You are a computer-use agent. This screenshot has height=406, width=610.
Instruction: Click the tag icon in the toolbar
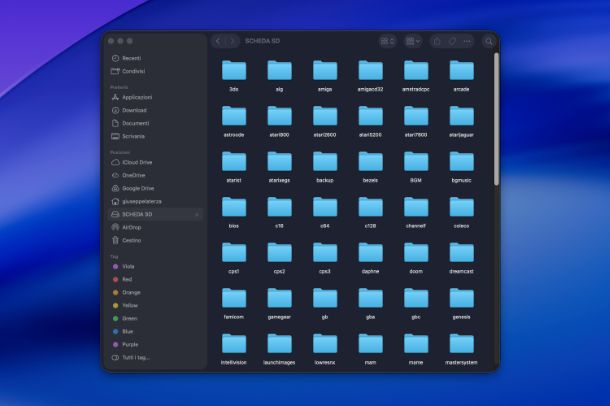click(452, 41)
